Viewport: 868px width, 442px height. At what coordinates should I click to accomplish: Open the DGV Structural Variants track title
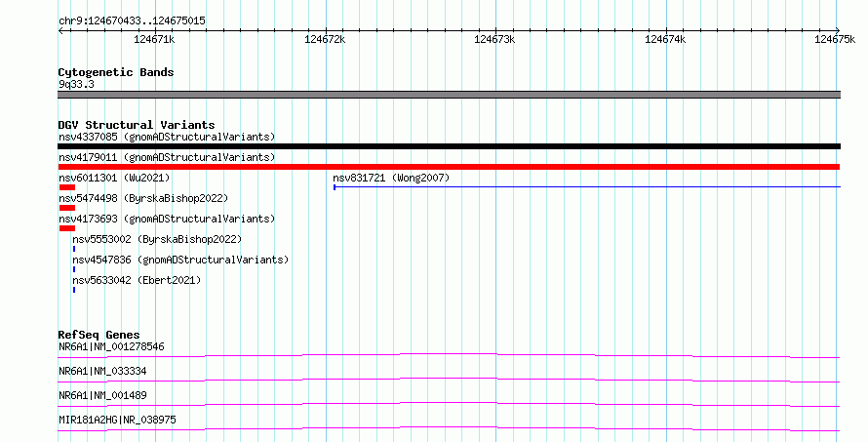(137, 125)
